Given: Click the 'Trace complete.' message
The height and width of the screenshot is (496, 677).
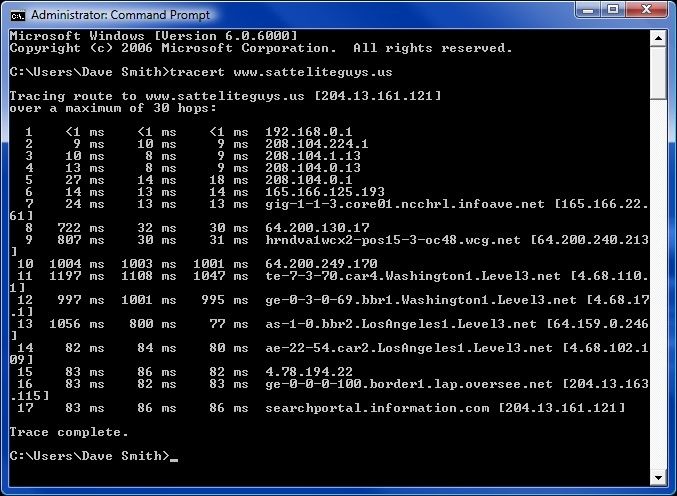Looking at the screenshot, I should click(69, 432).
